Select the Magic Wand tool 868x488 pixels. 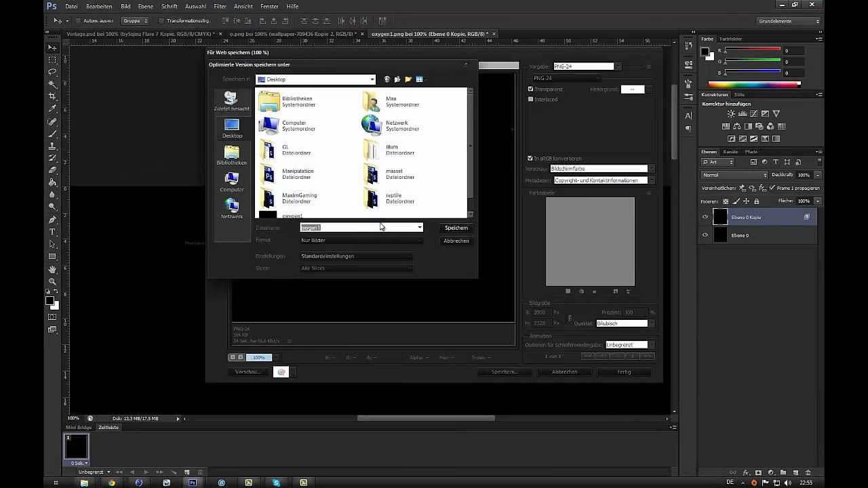coord(52,84)
